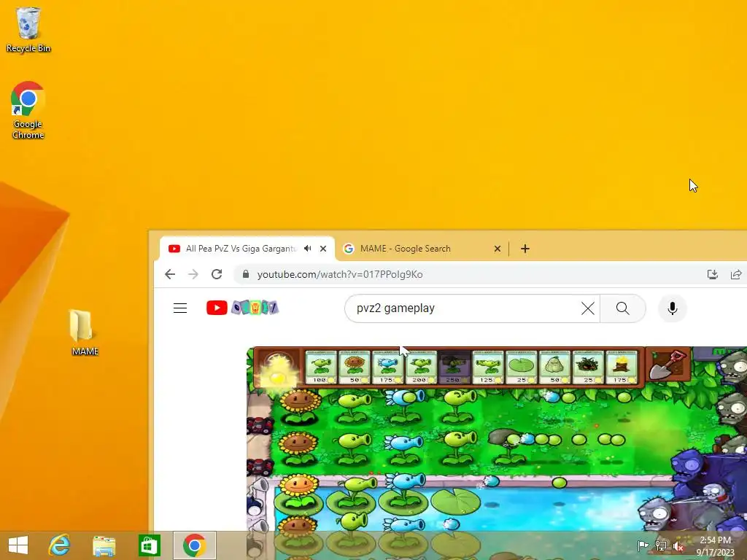Click the PvZ video player

coord(496,438)
